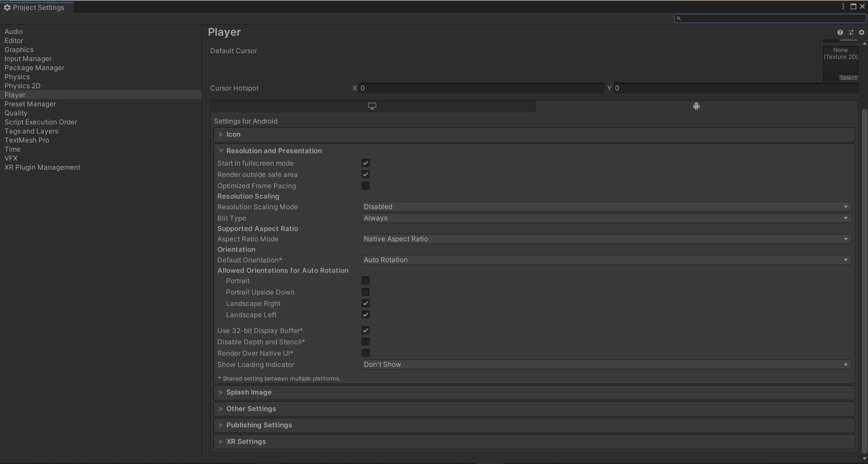Expand the Other Settings section
Screen dimensions: 868x464
coord(534,409)
